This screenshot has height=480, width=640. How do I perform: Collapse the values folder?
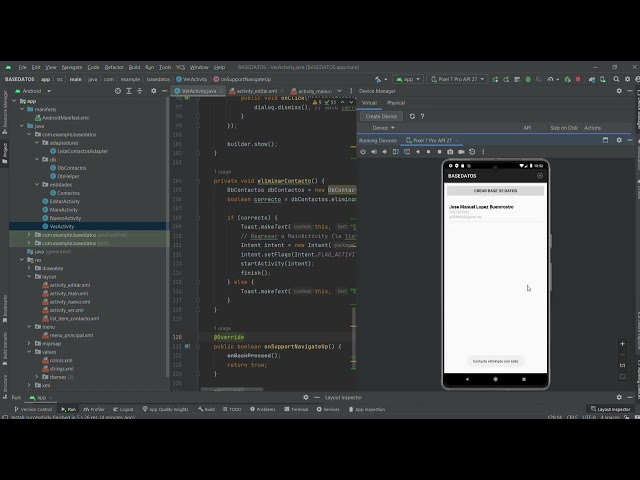pos(29,352)
